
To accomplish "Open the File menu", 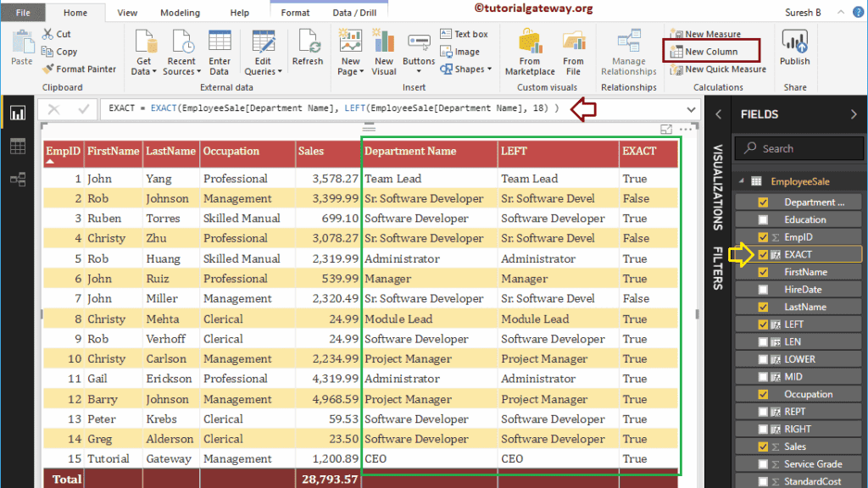I will pyautogui.click(x=23, y=13).
